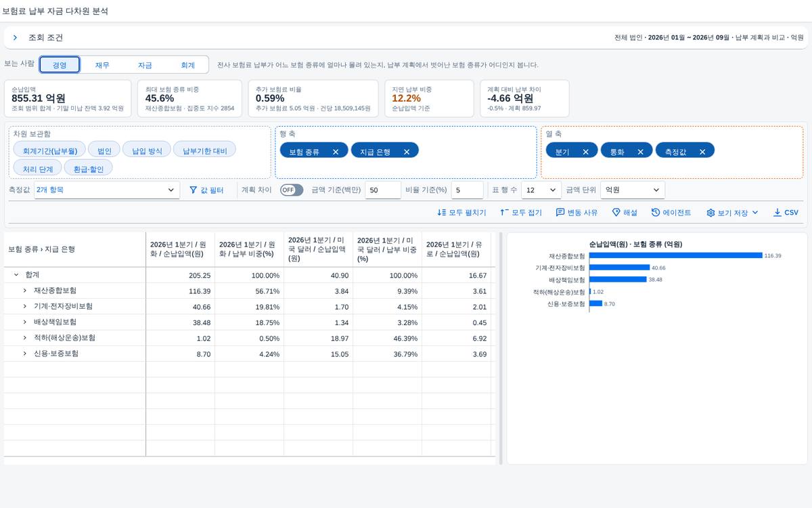
Task: Remove 측정값 chip from column axis
Action: point(702,152)
